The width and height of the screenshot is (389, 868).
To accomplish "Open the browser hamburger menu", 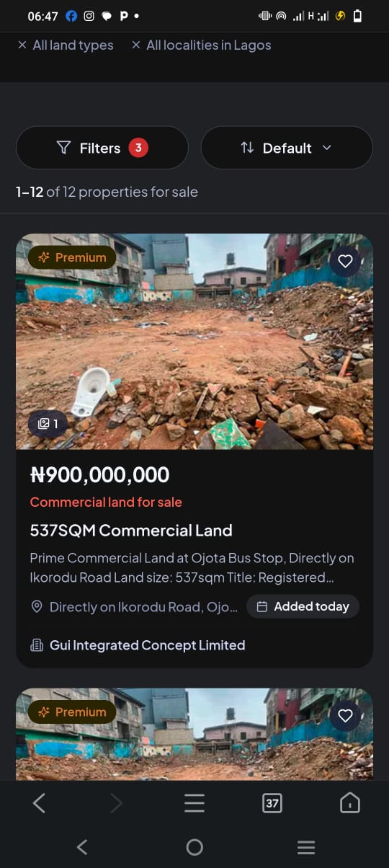I will 194,803.
